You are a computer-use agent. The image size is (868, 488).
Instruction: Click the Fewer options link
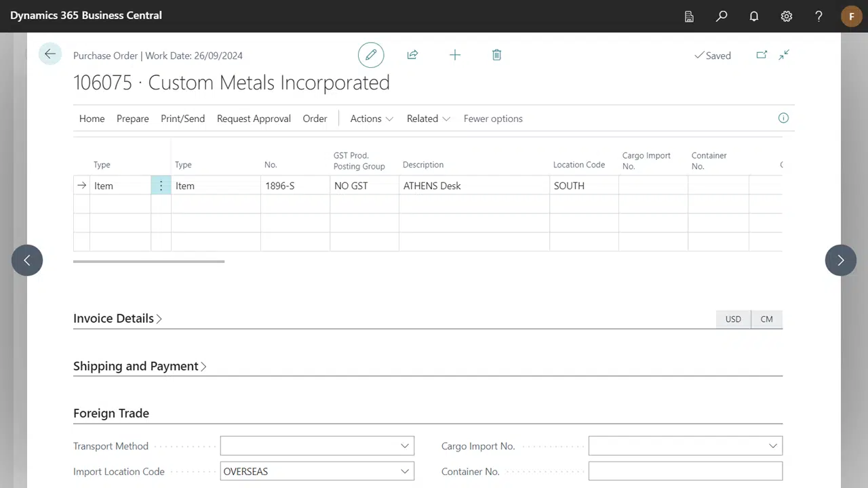pyautogui.click(x=493, y=119)
